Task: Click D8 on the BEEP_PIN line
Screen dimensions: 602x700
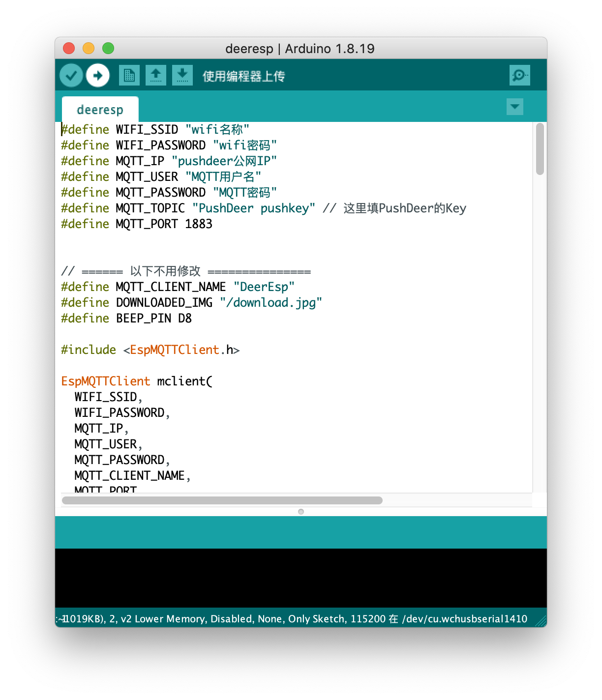Action: pos(185,318)
